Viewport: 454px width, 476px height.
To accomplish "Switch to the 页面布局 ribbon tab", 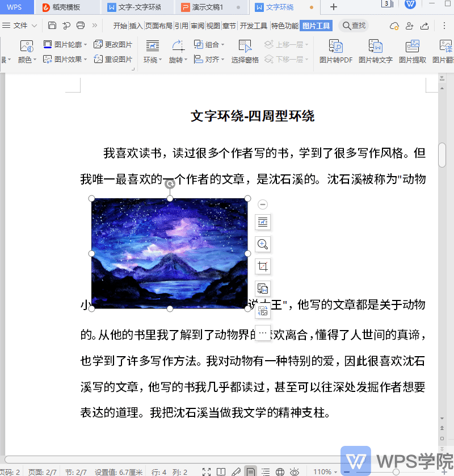I will [158, 26].
